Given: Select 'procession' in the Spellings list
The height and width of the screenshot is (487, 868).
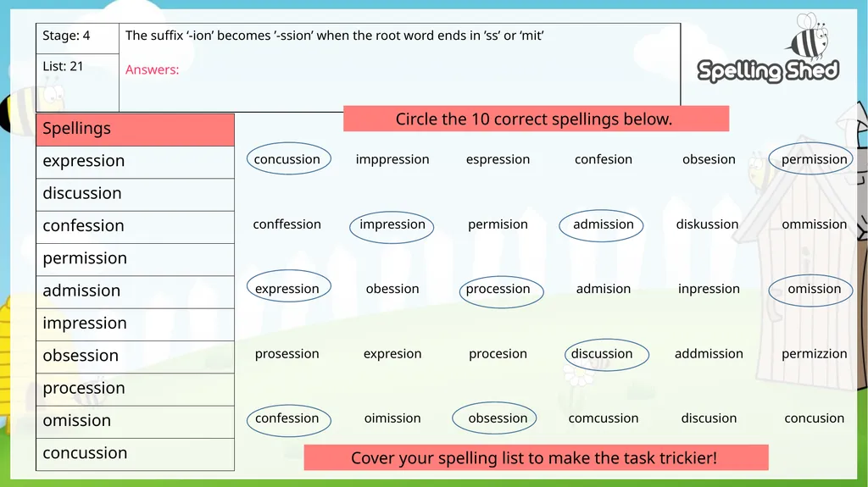Looking at the screenshot, I should pyautogui.click(x=135, y=389).
